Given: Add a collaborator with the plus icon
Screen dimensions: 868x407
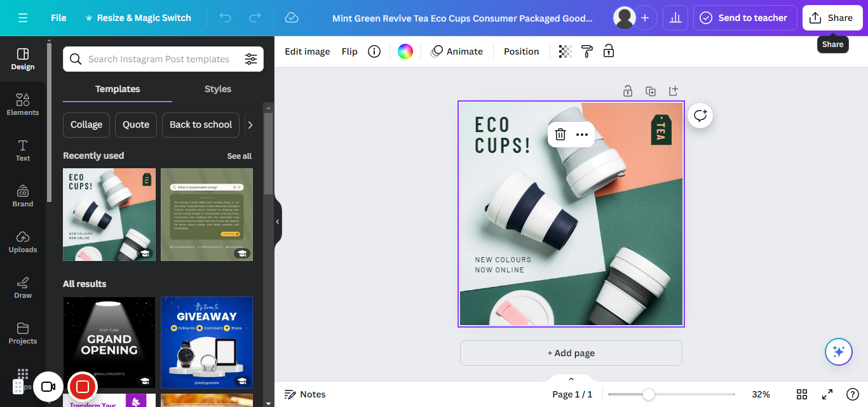Looking at the screenshot, I should pyautogui.click(x=645, y=18).
